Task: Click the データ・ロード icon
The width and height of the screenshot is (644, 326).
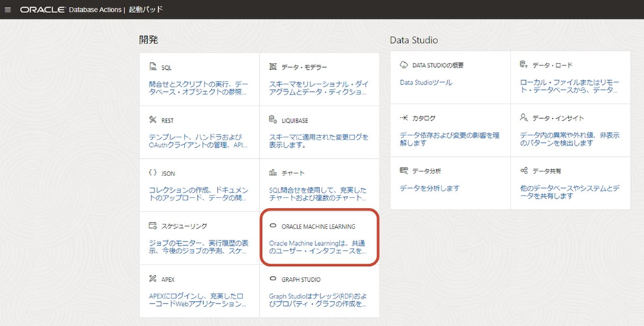Action: [524, 64]
